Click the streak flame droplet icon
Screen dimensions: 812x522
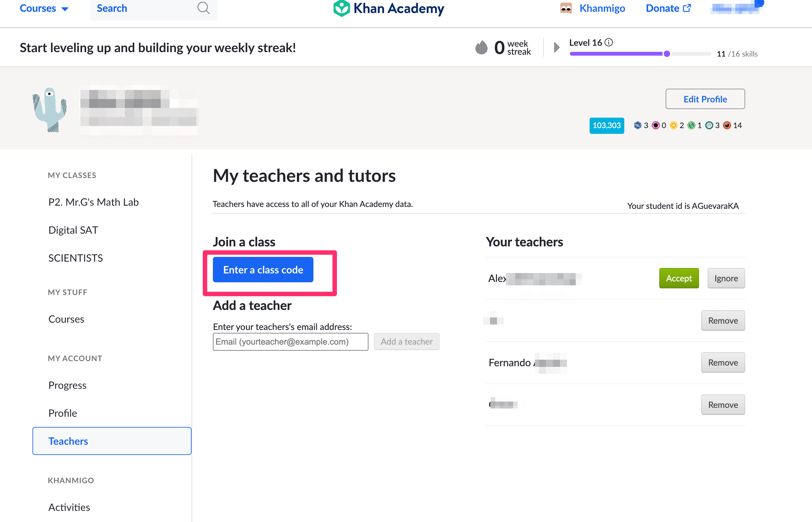tap(482, 47)
